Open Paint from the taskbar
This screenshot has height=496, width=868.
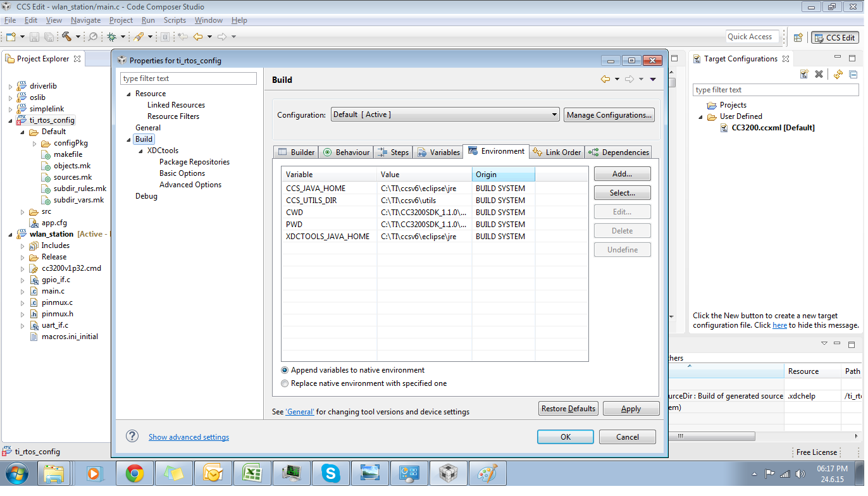click(487, 473)
